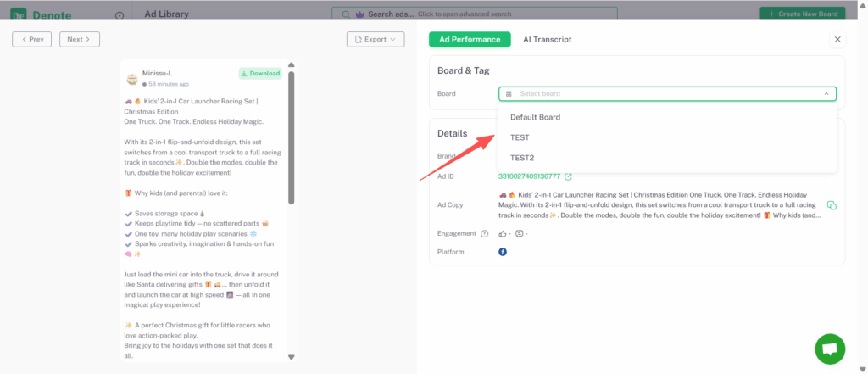Go back with the Prev button

pyautogui.click(x=32, y=39)
